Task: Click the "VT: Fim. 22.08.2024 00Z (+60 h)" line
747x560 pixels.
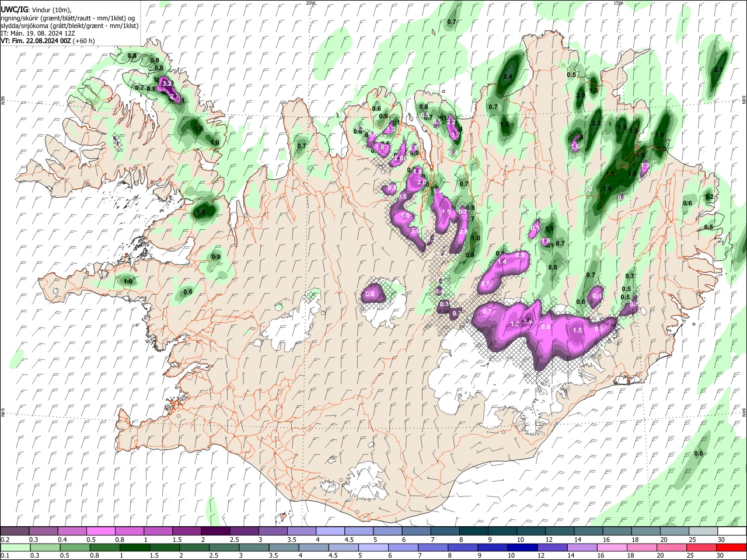Action: [x=48, y=41]
